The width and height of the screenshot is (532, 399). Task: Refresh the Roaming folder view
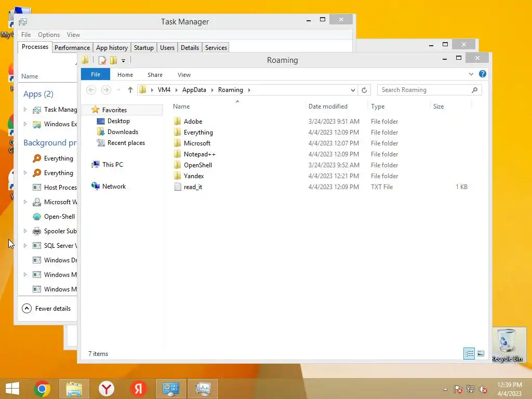pos(364,90)
